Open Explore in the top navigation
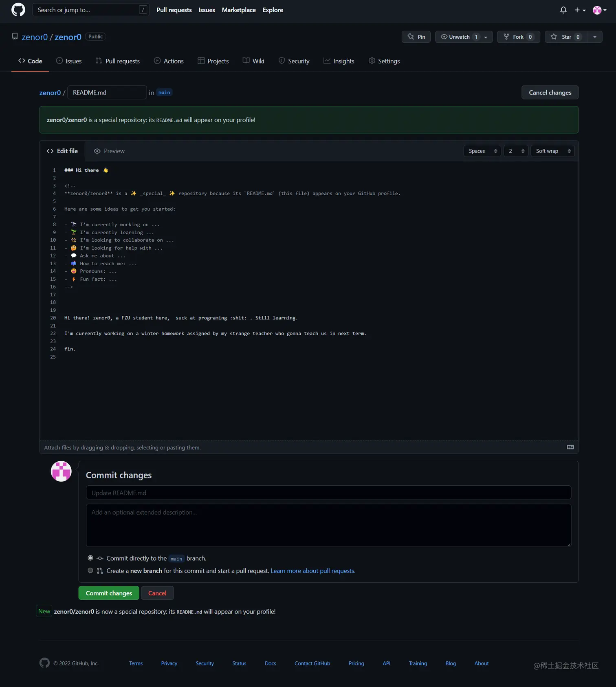 pos(273,10)
